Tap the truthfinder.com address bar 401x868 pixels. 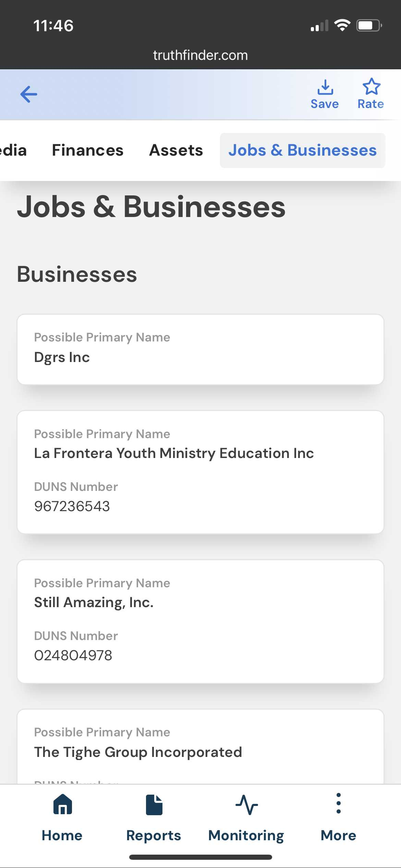click(x=200, y=55)
